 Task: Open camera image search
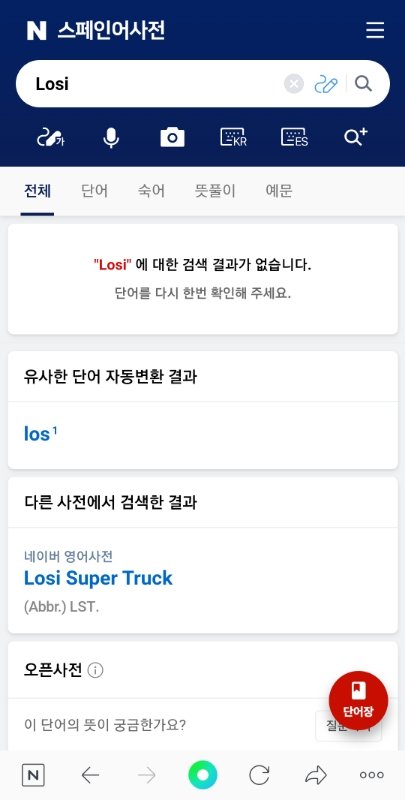click(172, 137)
